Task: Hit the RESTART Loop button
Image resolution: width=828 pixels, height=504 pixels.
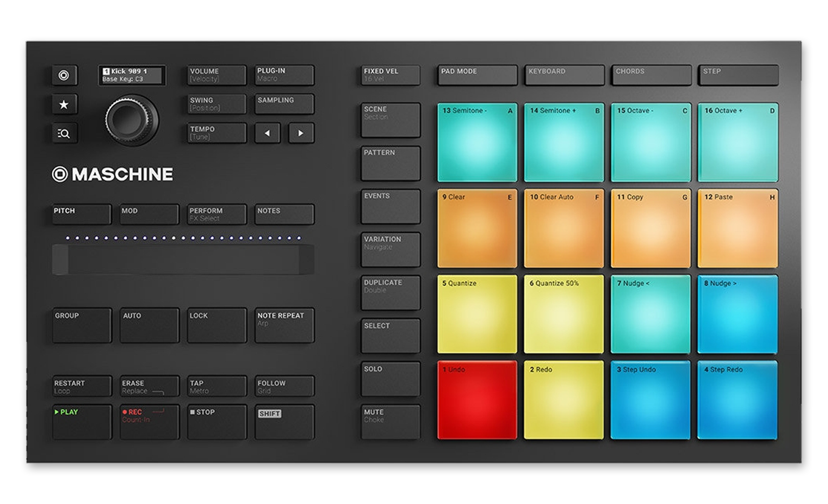Action: point(82,386)
